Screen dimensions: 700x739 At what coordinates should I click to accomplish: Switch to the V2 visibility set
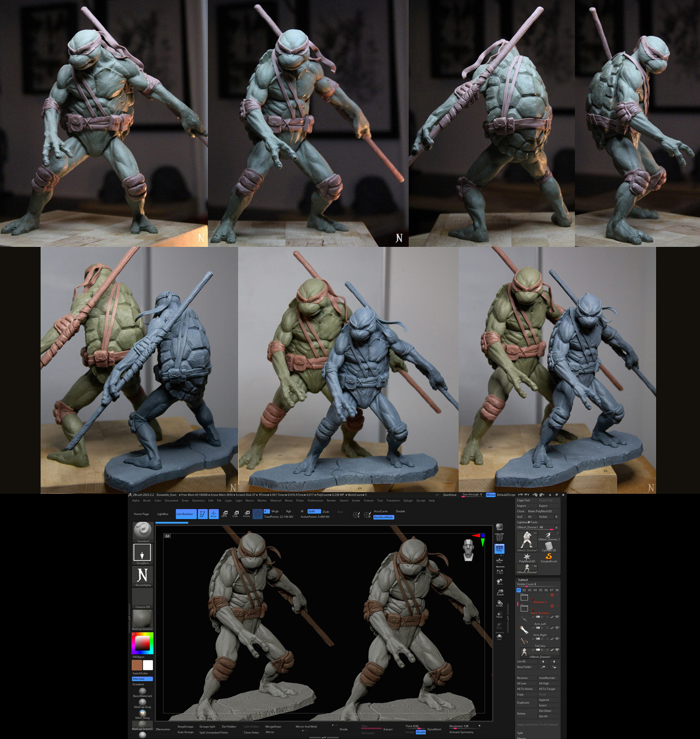(x=524, y=590)
